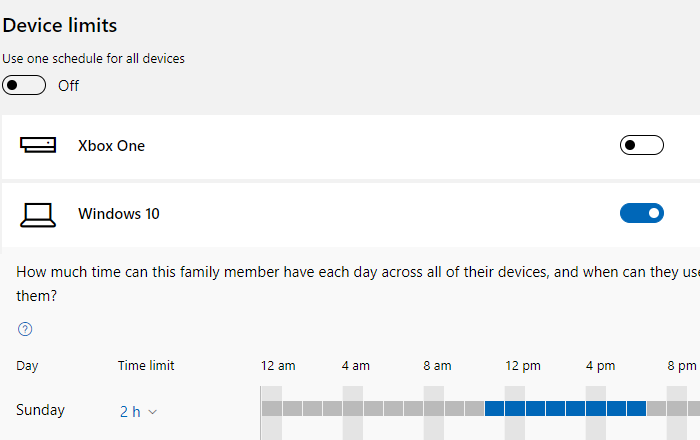Viewport: 700px width, 440px height.
Task: Click the Windows 10 laptop icon
Action: [40, 214]
